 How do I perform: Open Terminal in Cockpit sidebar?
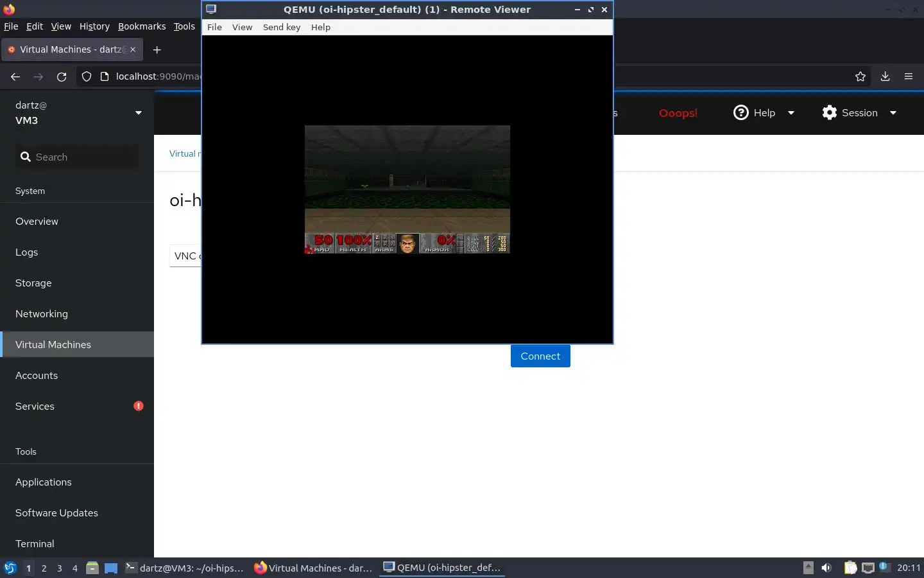pyautogui.click(x=77, y=543)
